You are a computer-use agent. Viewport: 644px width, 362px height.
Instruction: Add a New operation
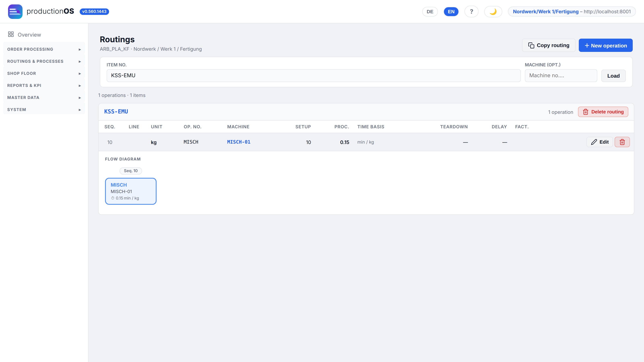[606, 45]
